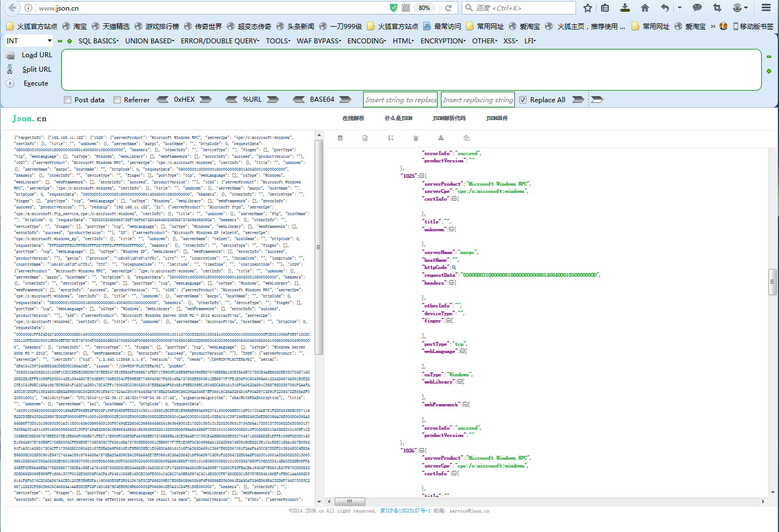Open the downloads arrow icon in toolbar
This screenshot has width=779, height=532.
tap(625, 8)
